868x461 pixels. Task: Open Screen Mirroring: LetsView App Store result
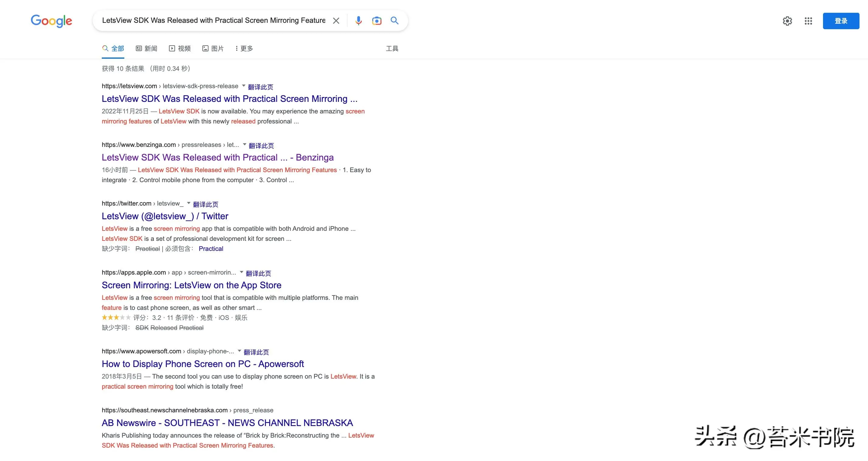tap(191, 285)
